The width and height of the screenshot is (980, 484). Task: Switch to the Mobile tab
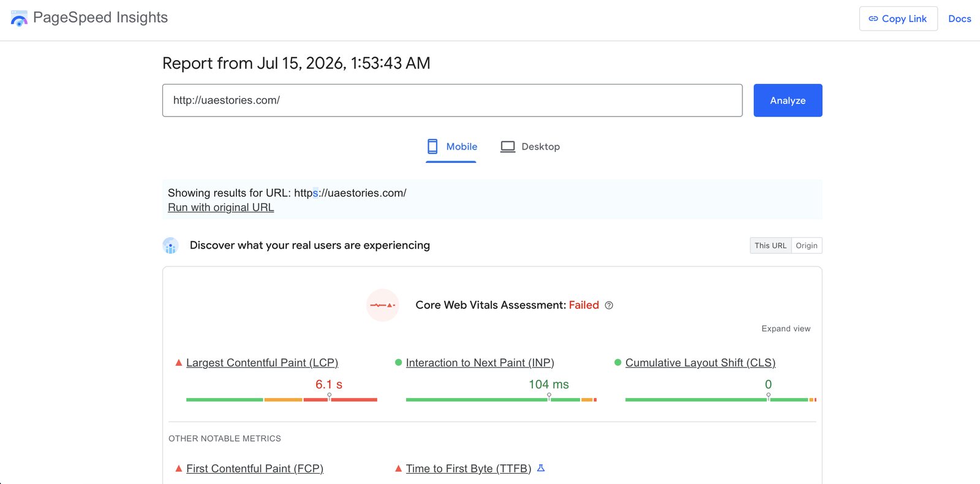[451, 147]
